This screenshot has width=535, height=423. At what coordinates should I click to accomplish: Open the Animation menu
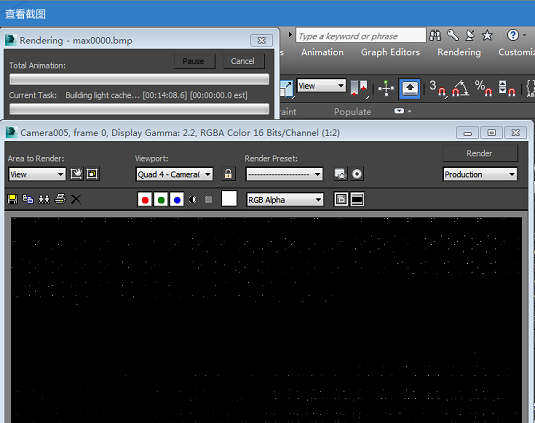pyautogui.click(x=322, y=52)
